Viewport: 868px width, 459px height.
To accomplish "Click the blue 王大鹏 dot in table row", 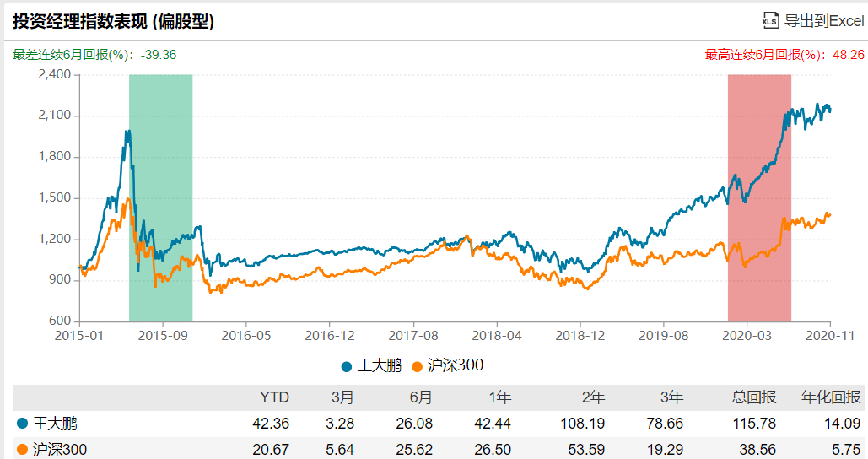I will pos(22,424).
